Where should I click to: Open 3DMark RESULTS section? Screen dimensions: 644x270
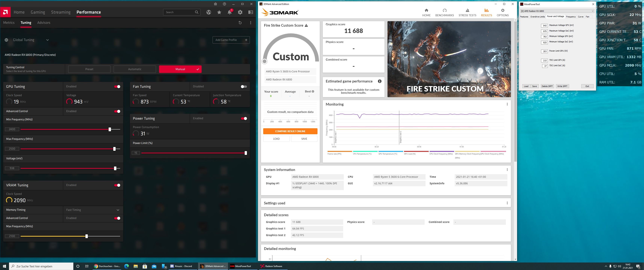(486, 13)
